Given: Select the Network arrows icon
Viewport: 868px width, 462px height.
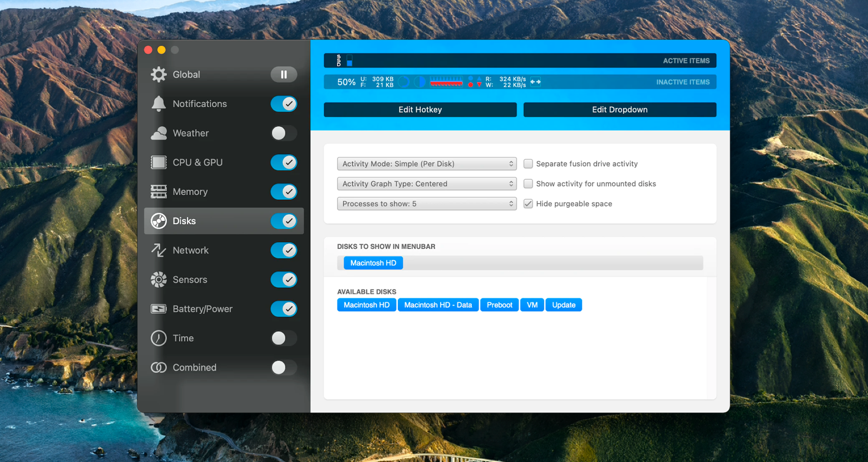Looking at the screenshot, I should 159,250.
